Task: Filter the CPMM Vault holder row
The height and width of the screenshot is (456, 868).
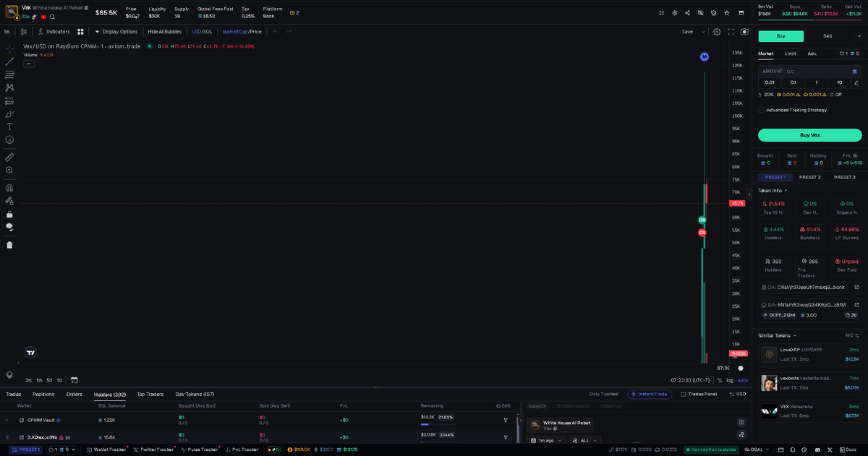Action: 506,420
